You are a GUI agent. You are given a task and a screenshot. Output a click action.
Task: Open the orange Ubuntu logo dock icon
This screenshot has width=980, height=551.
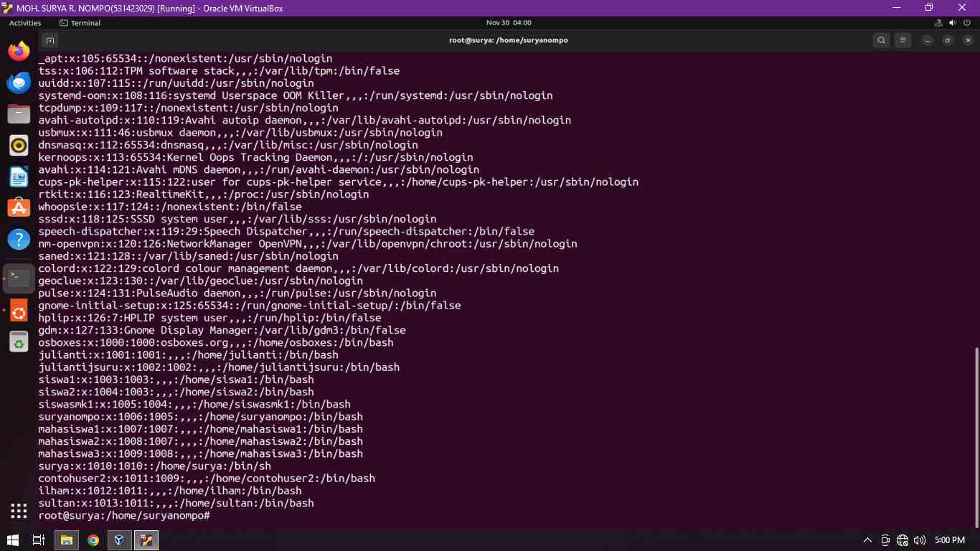(19, 311)
